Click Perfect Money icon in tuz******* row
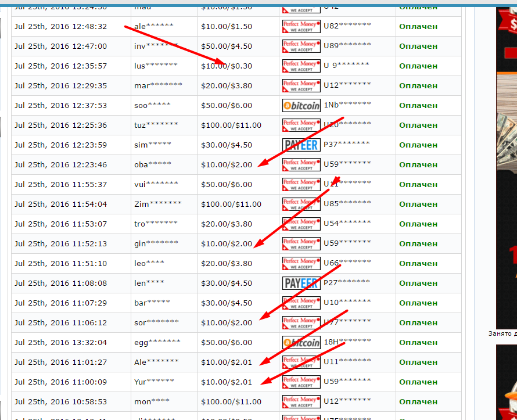517x420 pixels. (x=301, y=125)
